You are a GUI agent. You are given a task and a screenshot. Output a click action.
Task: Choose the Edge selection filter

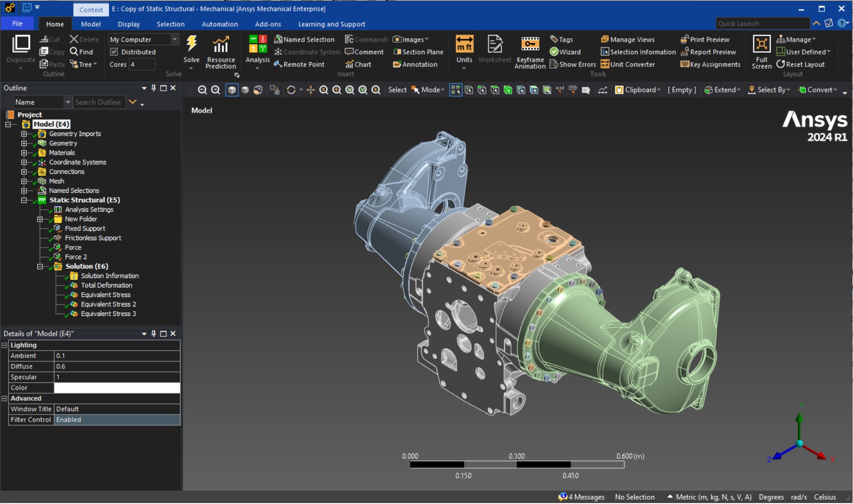[x=482, y=90]
